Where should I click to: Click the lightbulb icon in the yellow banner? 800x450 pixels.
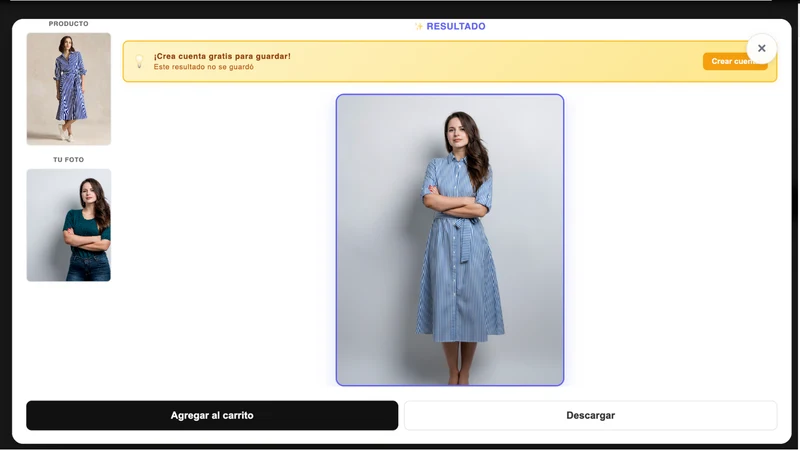tap(139, 61)
